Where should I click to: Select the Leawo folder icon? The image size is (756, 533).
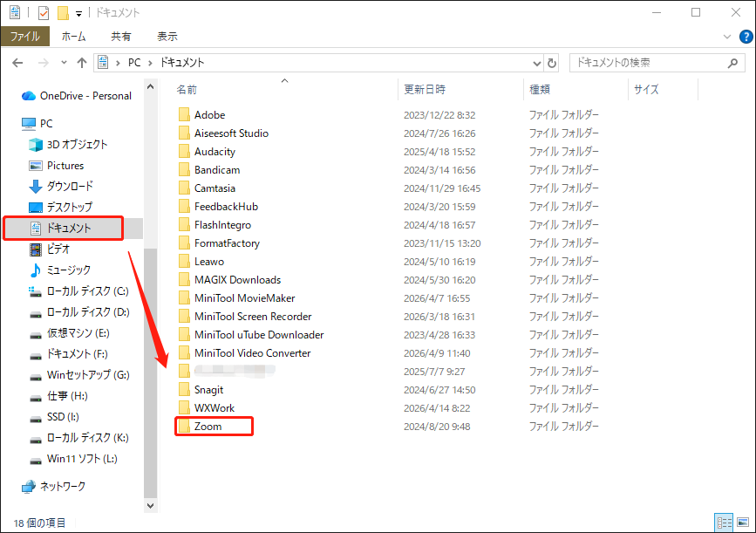pos(184,262)
